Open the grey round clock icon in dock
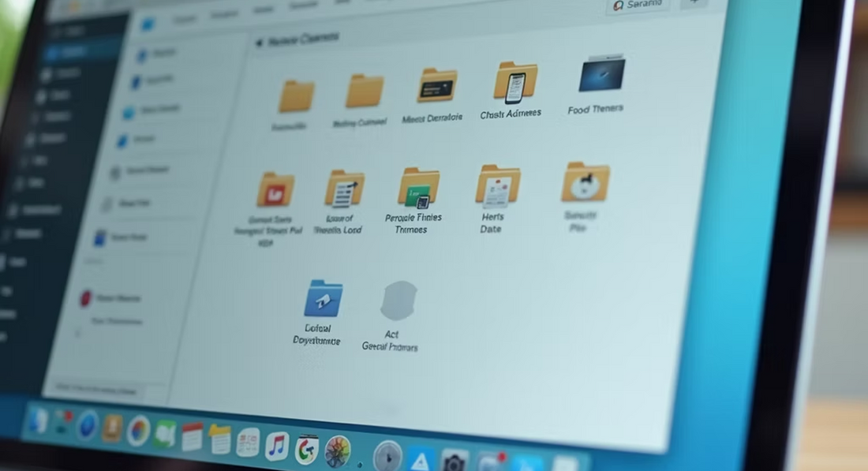 [387, 456]
